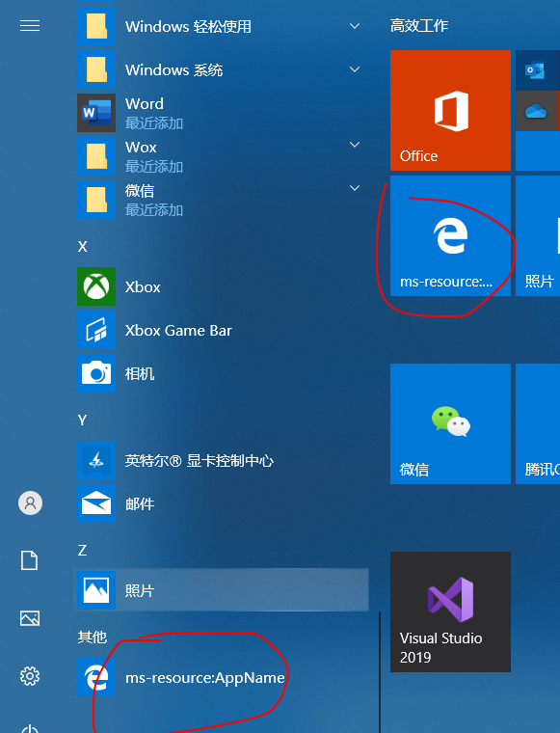Click the Windows 系统 label
This screenshot has height=733, width=560.
[173, 70]
